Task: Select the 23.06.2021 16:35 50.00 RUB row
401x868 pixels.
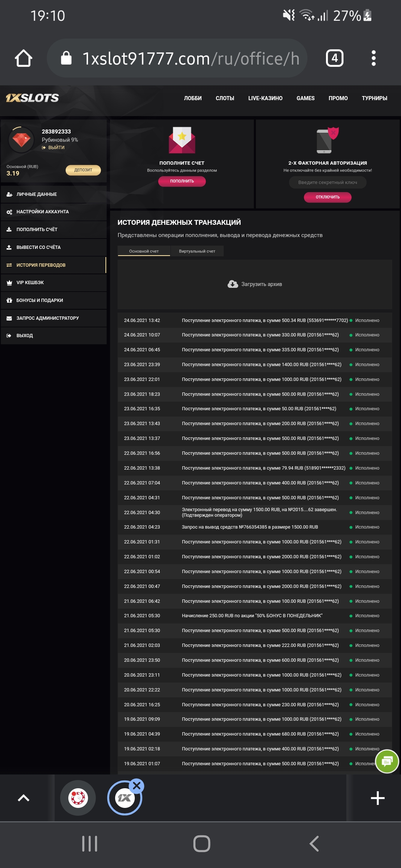Action: (x=255, y=409)
